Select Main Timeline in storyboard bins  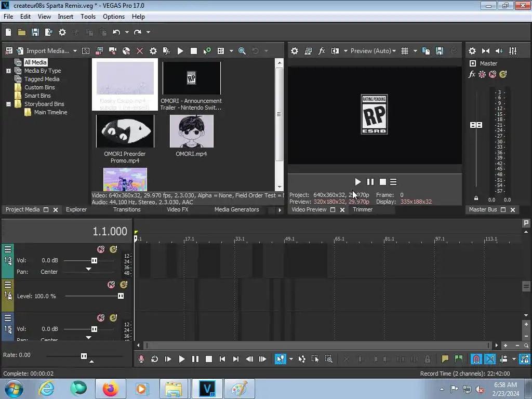[50, 112]
